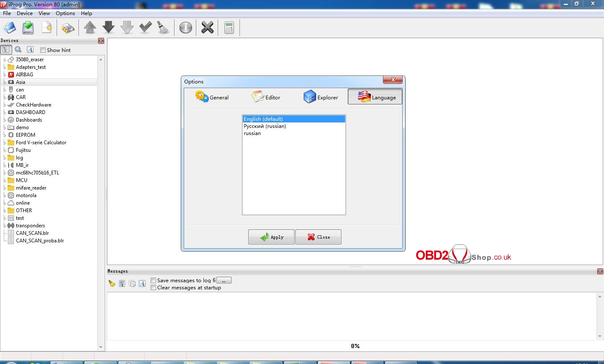Tick Clear messages at startup

pyautogui.click(x=154, y=287)
